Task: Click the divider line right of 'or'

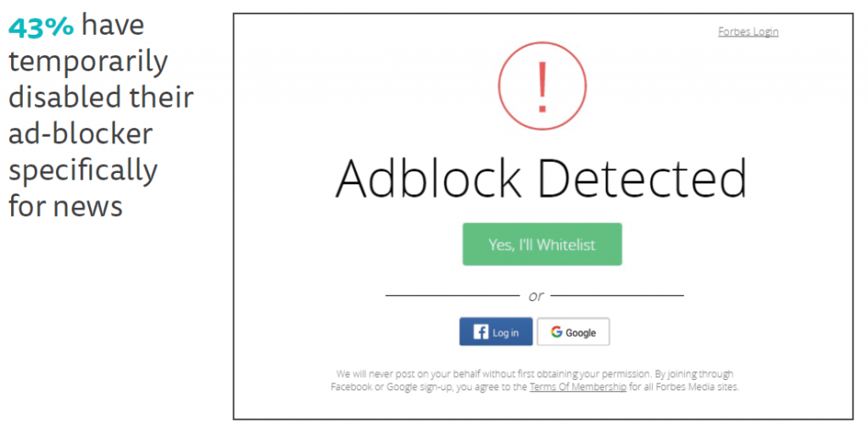Action: (x=618, y=296)
